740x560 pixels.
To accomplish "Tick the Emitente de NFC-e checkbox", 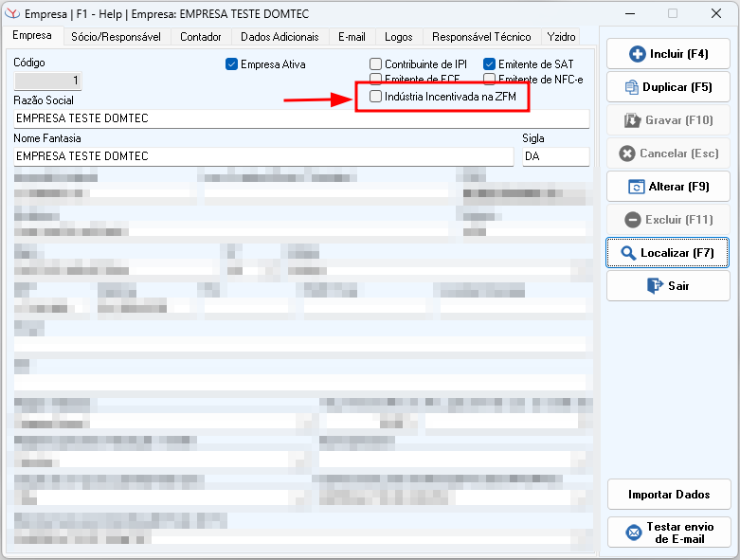I will point(489,80).
